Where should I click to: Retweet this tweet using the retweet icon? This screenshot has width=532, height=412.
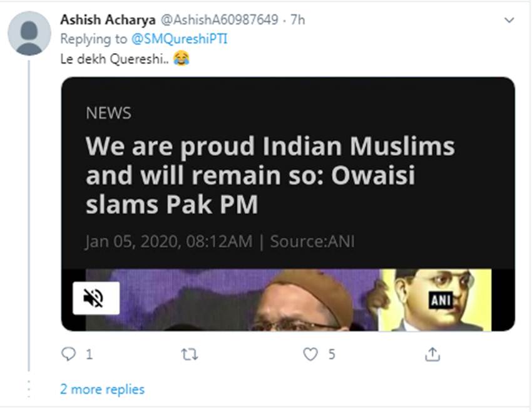tap(189, 354)
